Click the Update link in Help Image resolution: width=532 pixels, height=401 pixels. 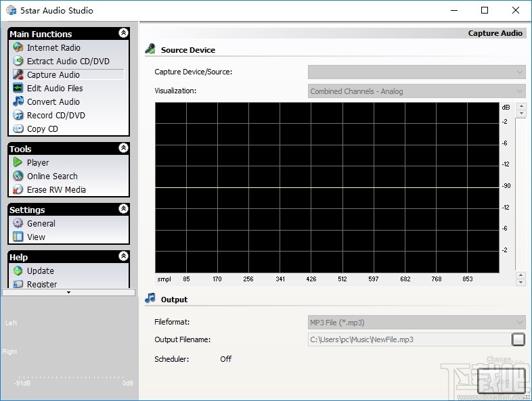(40, 271)
